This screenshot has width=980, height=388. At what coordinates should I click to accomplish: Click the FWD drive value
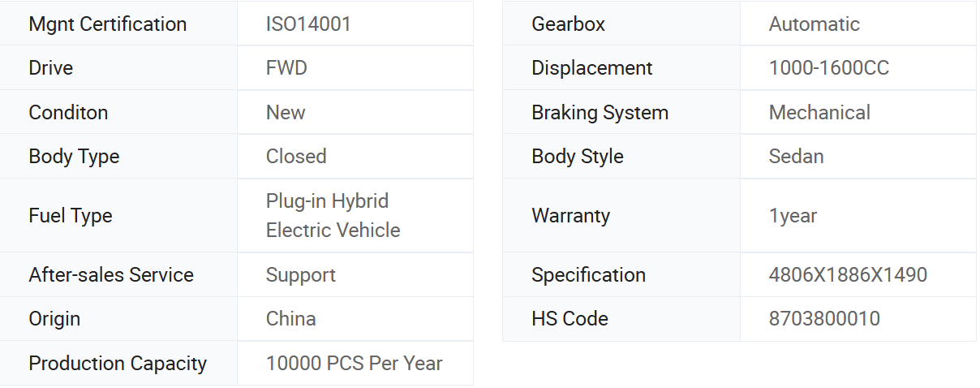coord(286,67)
